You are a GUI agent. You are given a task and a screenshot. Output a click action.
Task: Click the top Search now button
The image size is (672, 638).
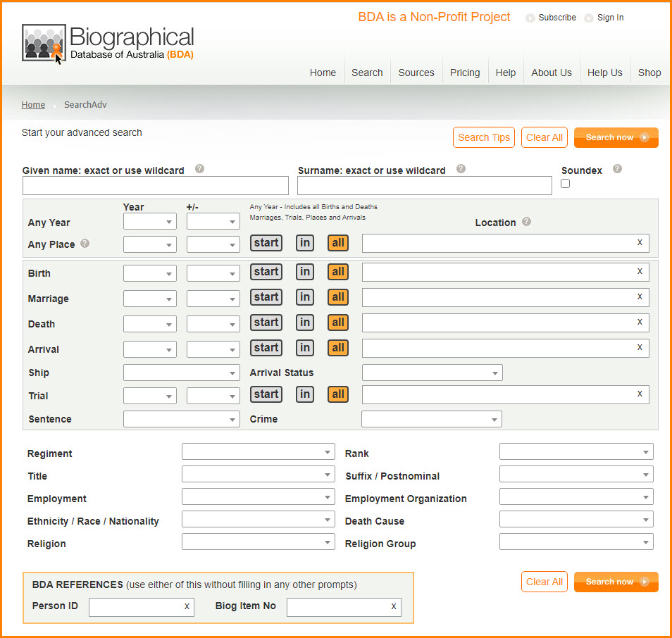tap(616, 137)
